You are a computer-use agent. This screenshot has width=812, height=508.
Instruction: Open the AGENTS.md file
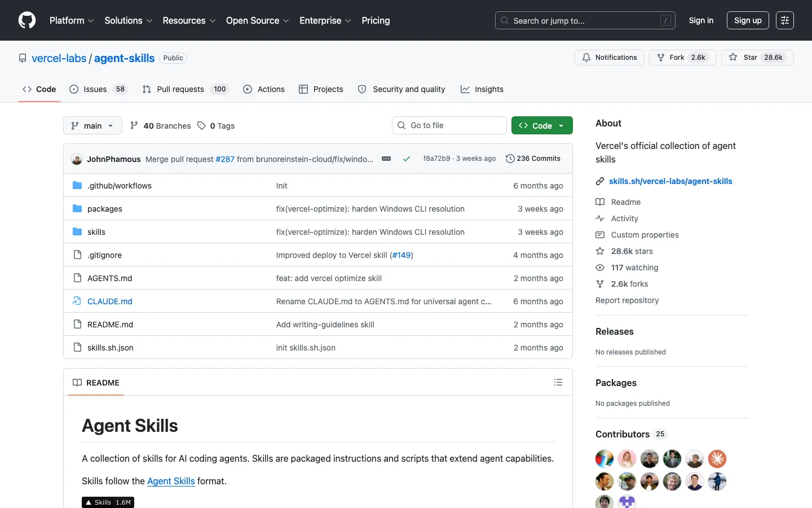tap(109, 278)
